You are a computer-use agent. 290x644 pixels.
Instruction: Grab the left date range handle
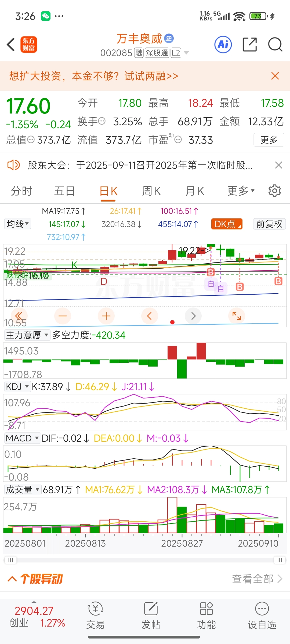(x=10, y=560)
